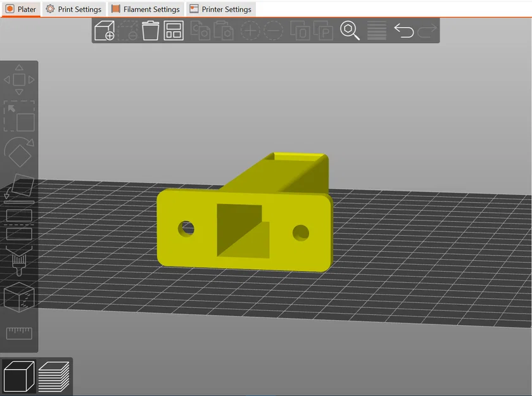Select the Move tool in sidebar
532x396 pixels.
[x=19, y=80]
